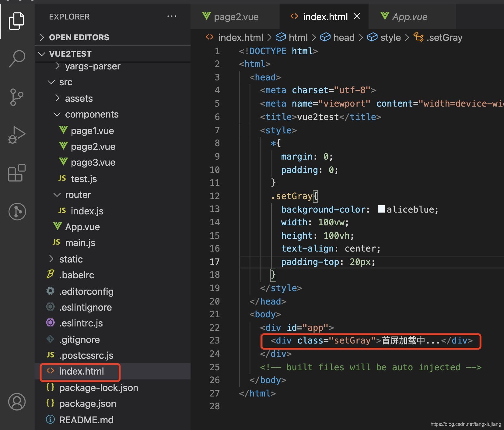Open the Run and Debug view
The image size is (504, 430).
pos(17,135)
